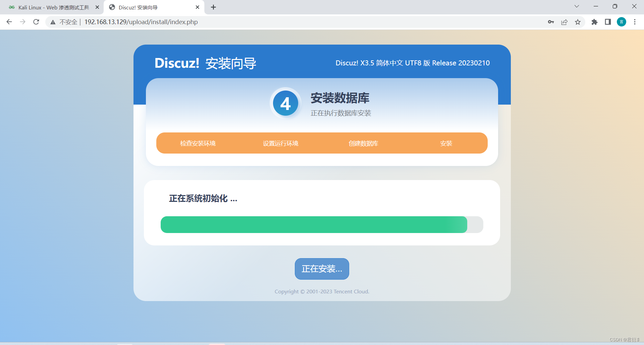Close the Discuz! 安装向导 tab
The image size is (644, 345).
click(197, 7)
